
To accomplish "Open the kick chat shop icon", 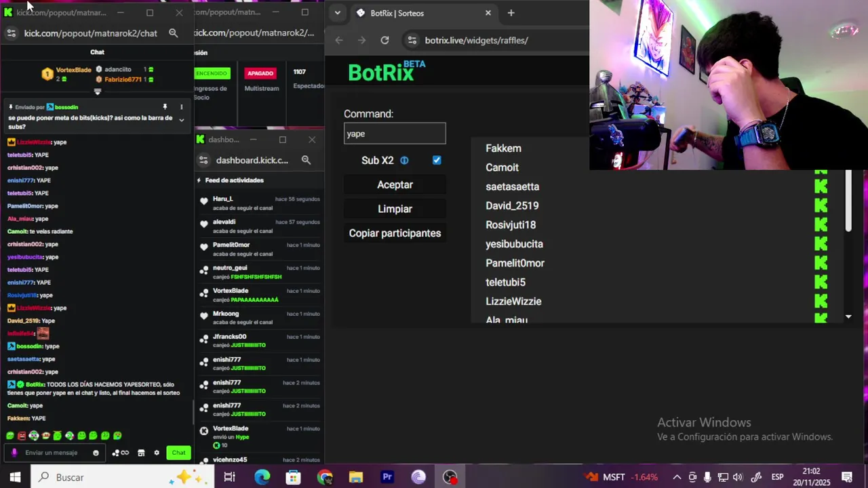I will click(x=141, y=453).
